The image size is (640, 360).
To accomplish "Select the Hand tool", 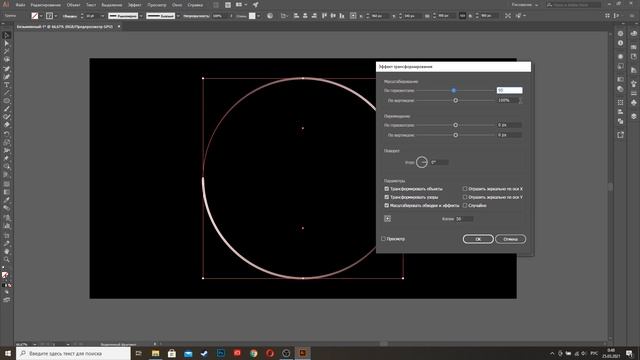I will coord(7,251).
